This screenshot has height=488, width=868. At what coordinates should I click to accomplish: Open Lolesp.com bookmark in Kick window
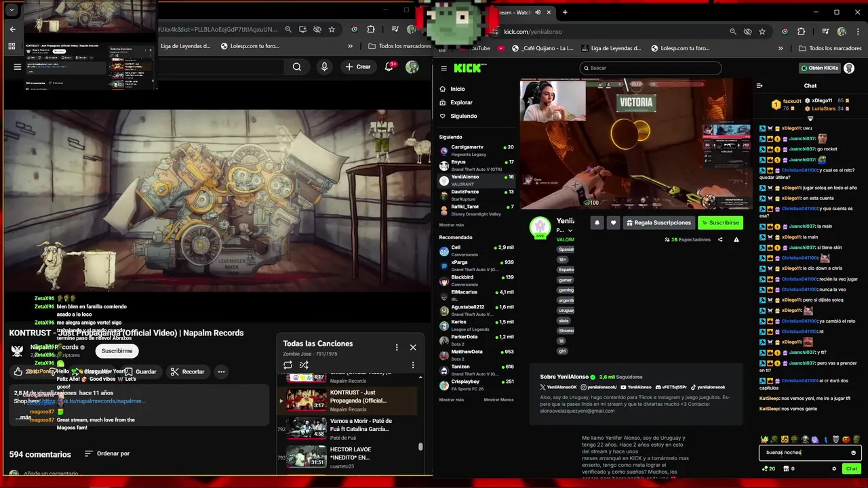(680, 48)
